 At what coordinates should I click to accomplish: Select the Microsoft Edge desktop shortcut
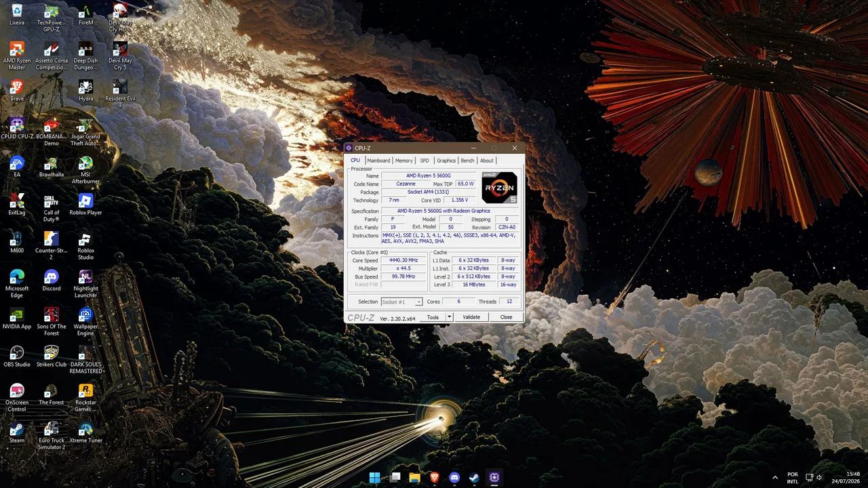tap(17, 284)
